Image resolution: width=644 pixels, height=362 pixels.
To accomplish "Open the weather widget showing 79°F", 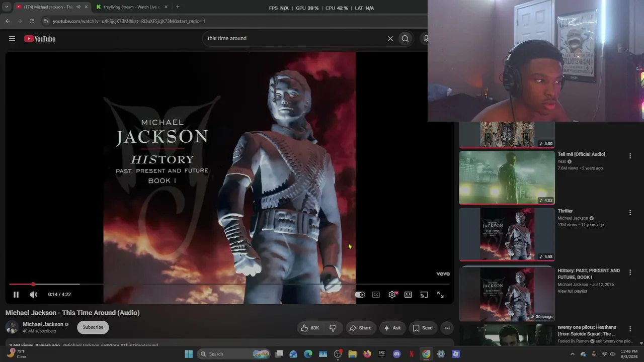I will pos(17,354).
